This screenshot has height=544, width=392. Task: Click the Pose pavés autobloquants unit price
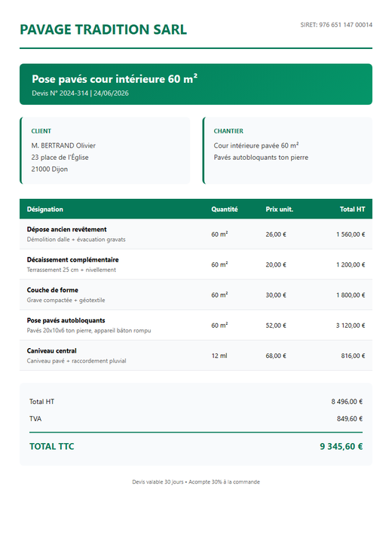pyautogui.click(x=276, y=325)
